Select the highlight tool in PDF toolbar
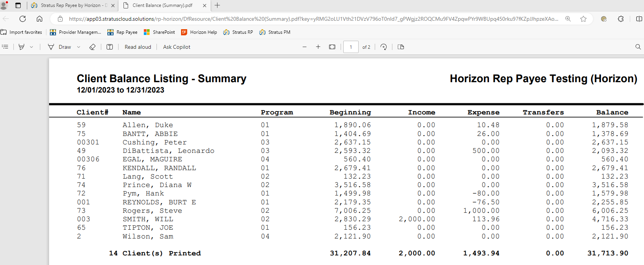Screen dimensions: 644x265 (x=21, y=47)
